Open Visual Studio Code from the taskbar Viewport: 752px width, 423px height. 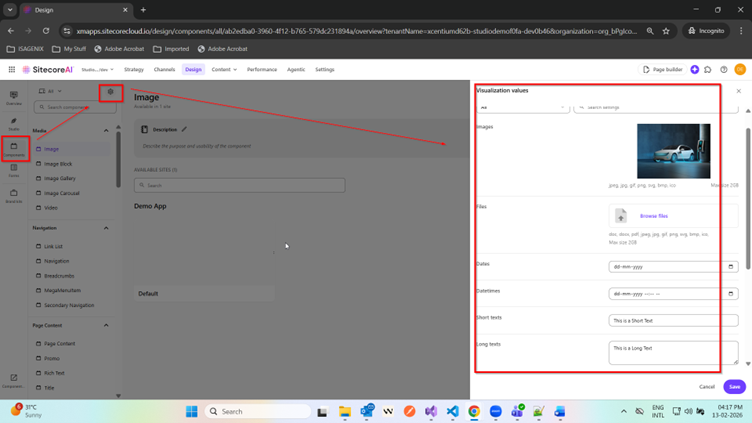coord(452,411)
